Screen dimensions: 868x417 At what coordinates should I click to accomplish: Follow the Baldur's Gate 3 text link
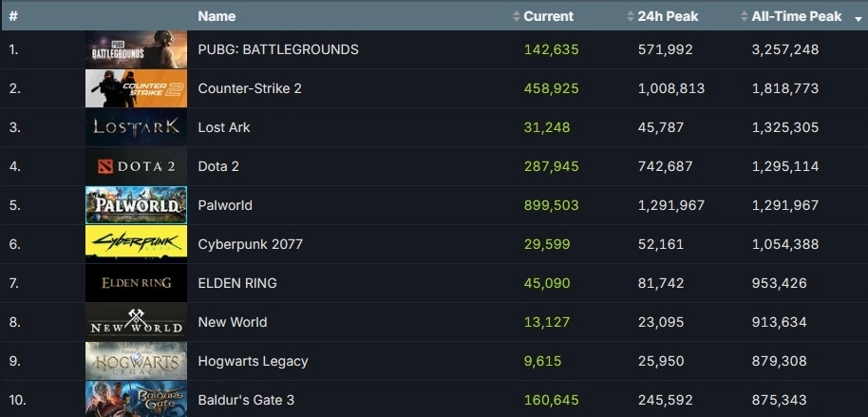246,400
